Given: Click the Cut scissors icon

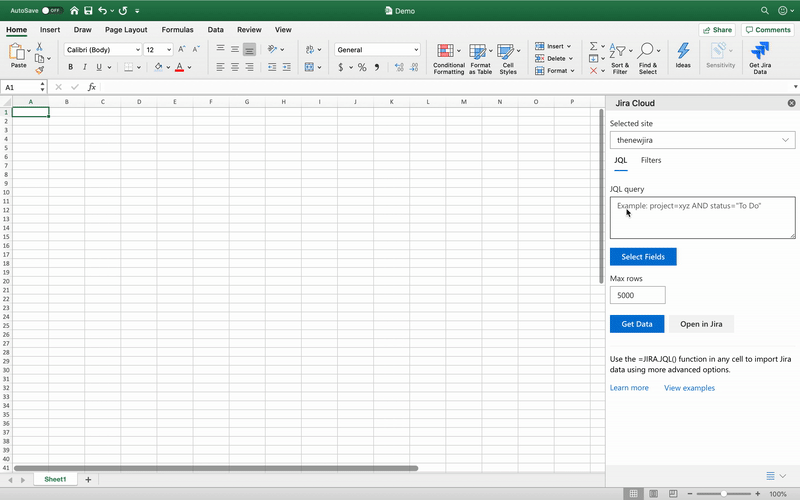Looking at the screenshot, I should pos(40,46).
